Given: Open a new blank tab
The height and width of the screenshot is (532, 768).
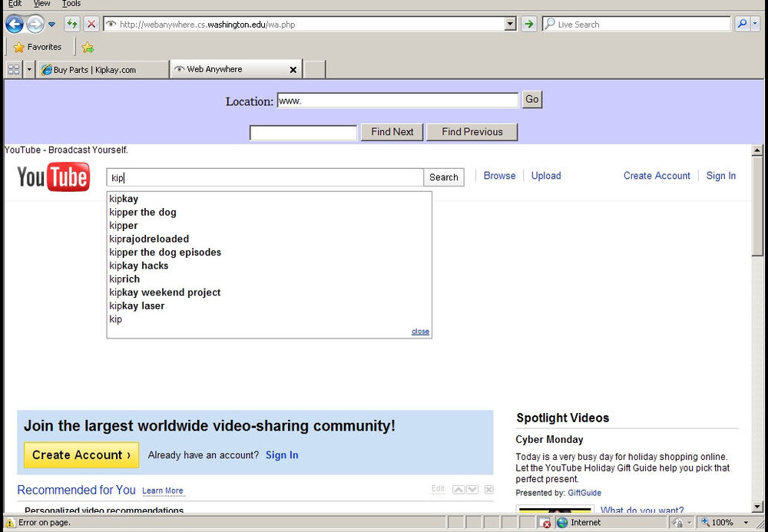Looking at the screenshot, I should tap(315, 70).
